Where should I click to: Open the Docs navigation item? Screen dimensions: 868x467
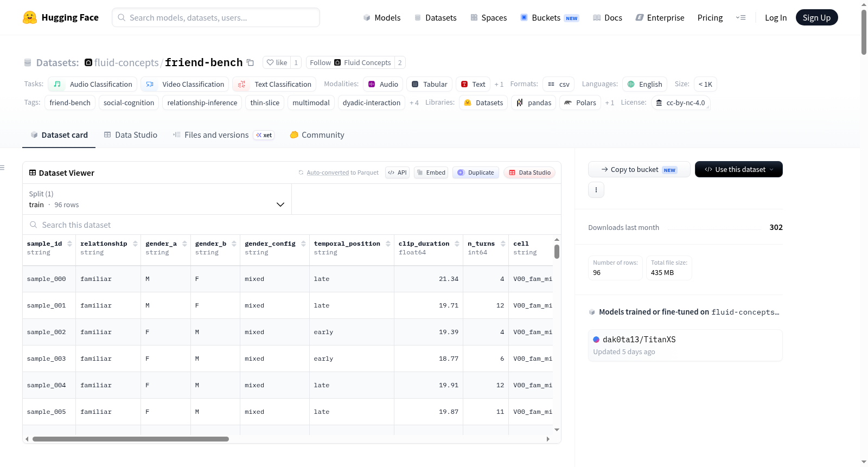coord(607,17)
